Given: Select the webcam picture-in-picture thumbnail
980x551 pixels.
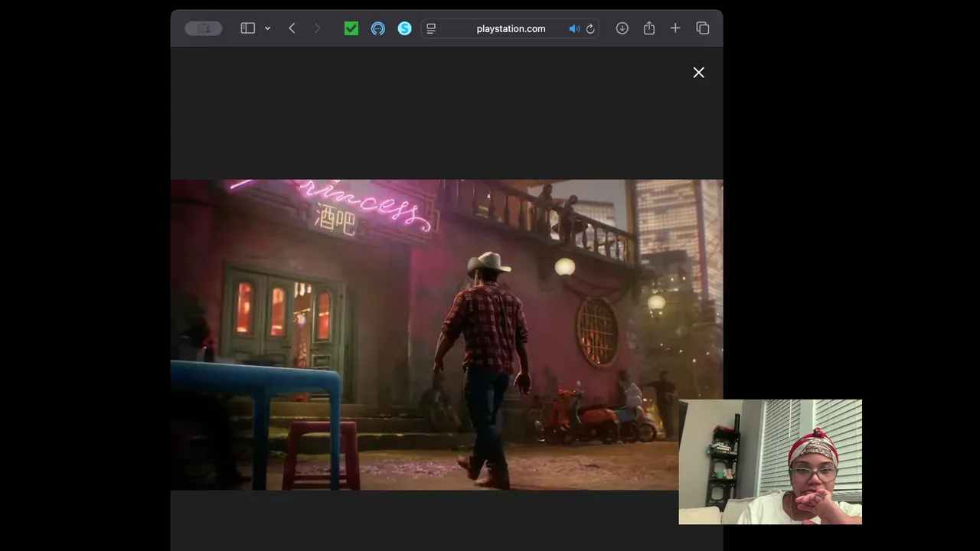Looking at the screenshot, I should 770,462.
